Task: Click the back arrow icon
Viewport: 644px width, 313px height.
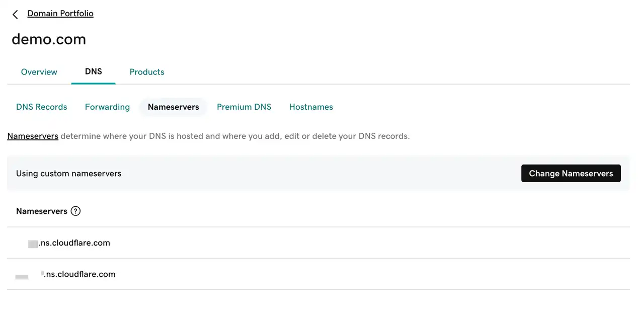Action: tap(15, 15)
